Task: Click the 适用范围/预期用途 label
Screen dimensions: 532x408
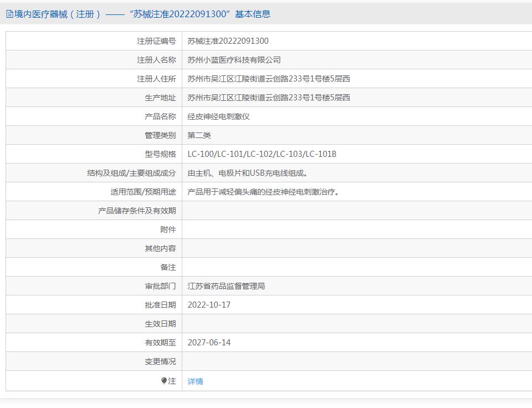Action: click(143, 192)
